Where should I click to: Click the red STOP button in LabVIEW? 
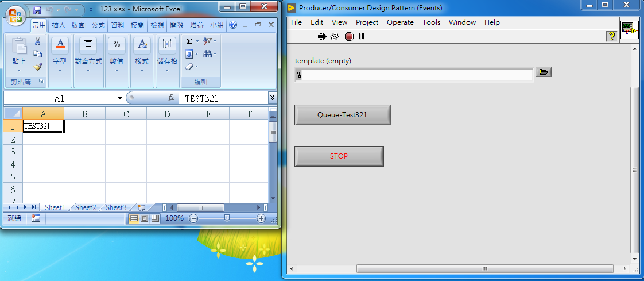pos(339,156)
